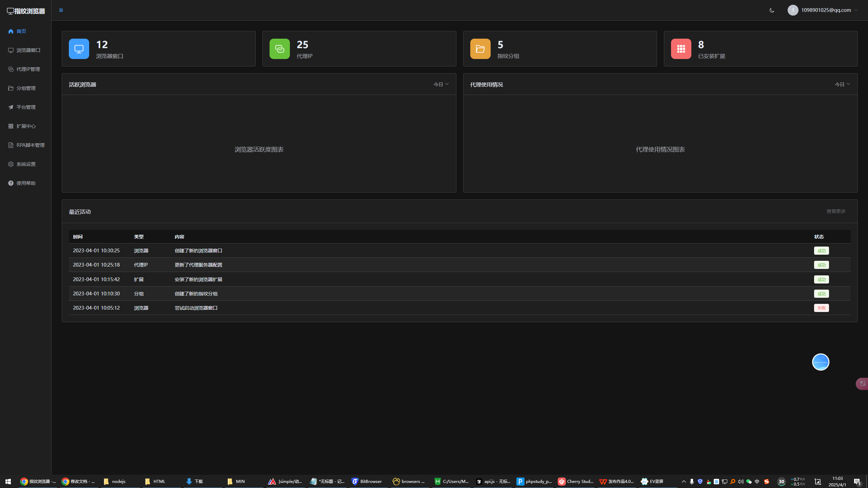The height and width of the screenshot is (488, 868).
Task: Open 代理IP管理 in the sidebar
Action: [x=28, y=69]
